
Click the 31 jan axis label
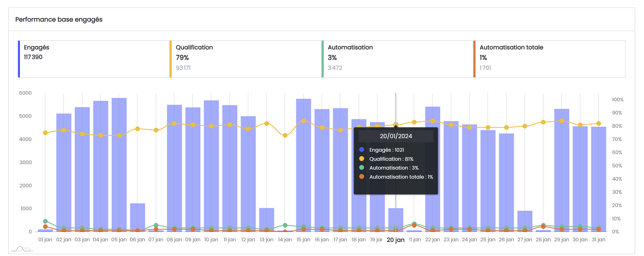(x=599, y=239)
